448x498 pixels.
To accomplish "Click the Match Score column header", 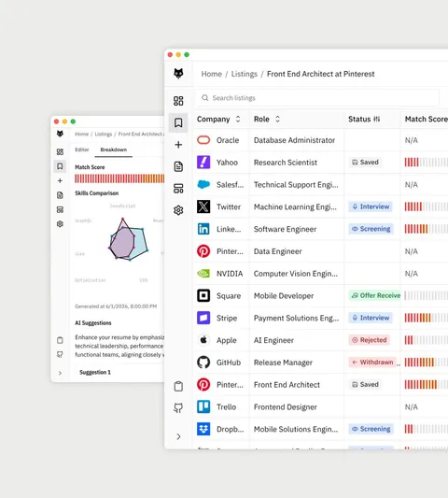I will pyautogui.click(x=427, y=119).
